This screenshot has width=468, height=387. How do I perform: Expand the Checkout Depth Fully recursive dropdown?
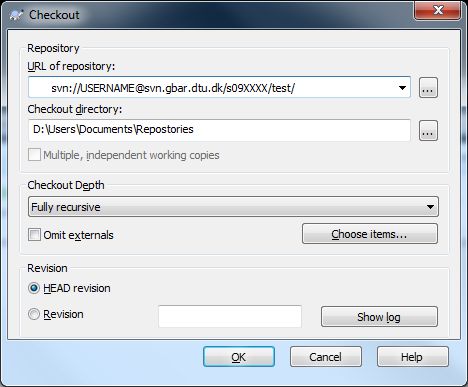coord(233,207)
